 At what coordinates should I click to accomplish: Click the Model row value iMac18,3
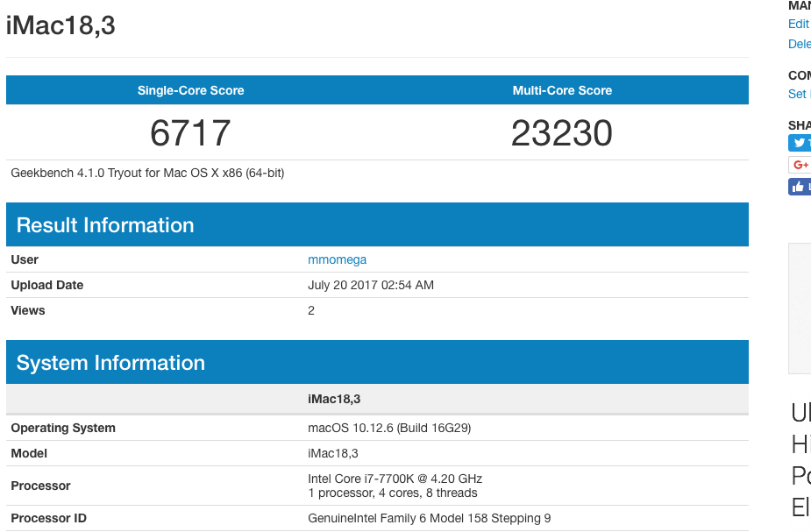coord(332,453)
